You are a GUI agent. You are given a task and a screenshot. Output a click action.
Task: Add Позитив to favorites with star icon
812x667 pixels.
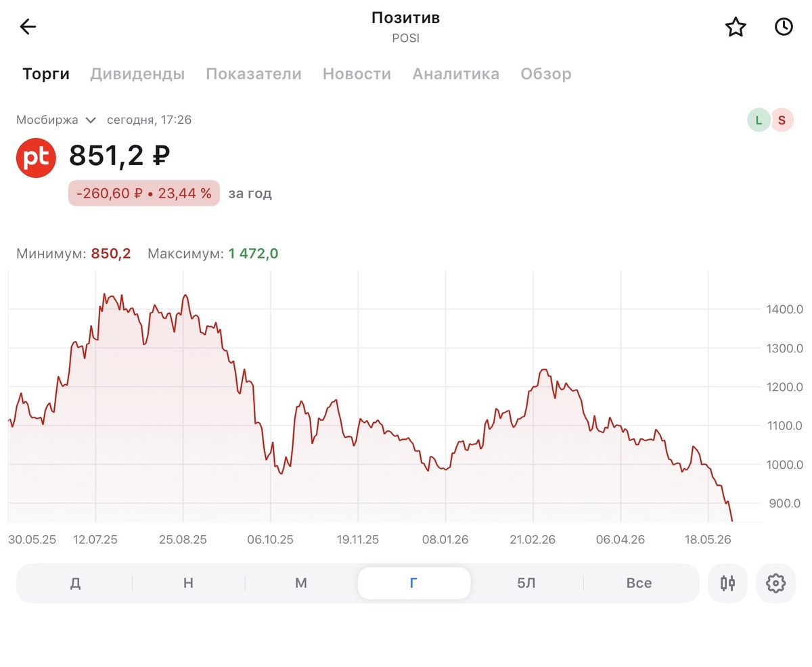pyautogui.click(x=736, y=27)
